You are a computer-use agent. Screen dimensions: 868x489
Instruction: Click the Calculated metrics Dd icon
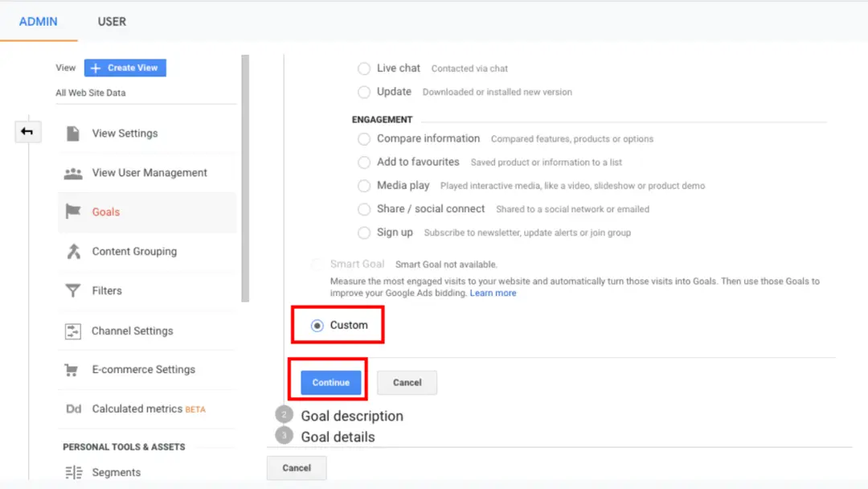tap(74, 409)
